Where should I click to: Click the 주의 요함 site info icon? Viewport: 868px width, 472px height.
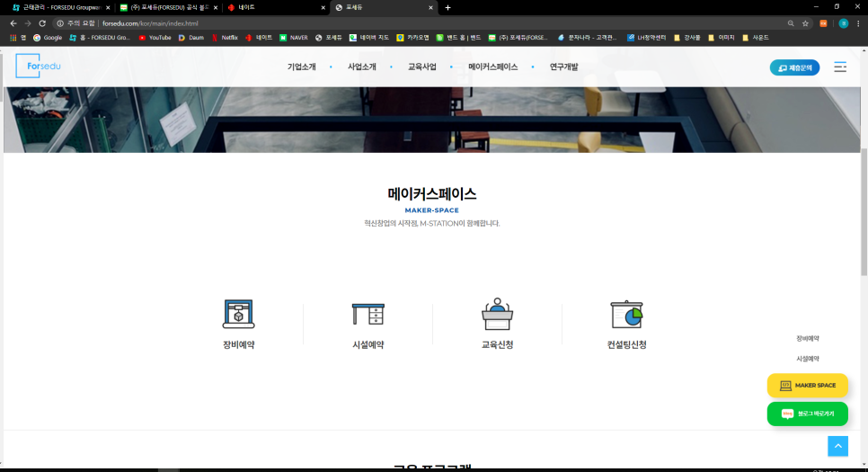[x=60, y=23]
